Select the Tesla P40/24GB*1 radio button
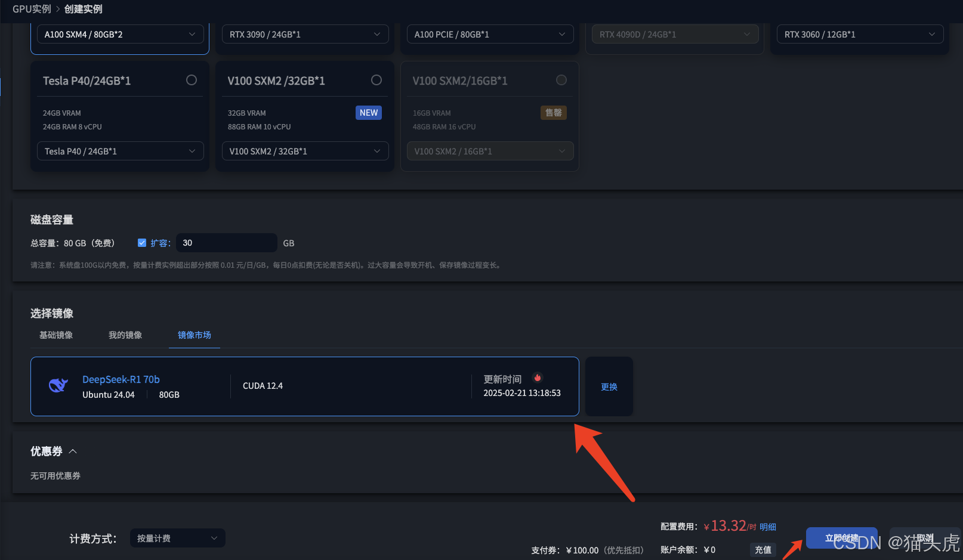 [192, 80]
